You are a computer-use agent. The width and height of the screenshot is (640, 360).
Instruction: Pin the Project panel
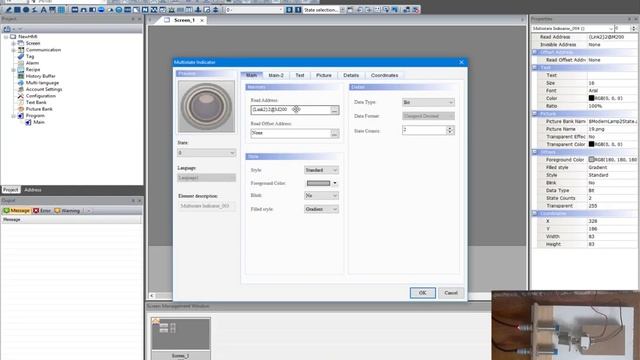pos(133,19)
